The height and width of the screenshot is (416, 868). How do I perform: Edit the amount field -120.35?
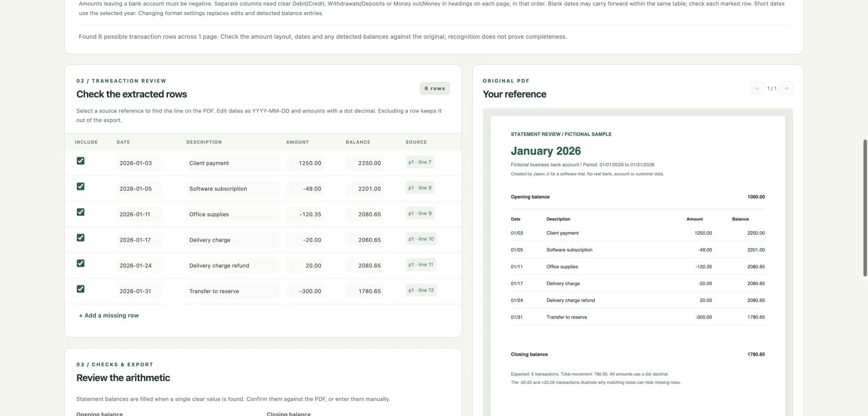[305, 215]
